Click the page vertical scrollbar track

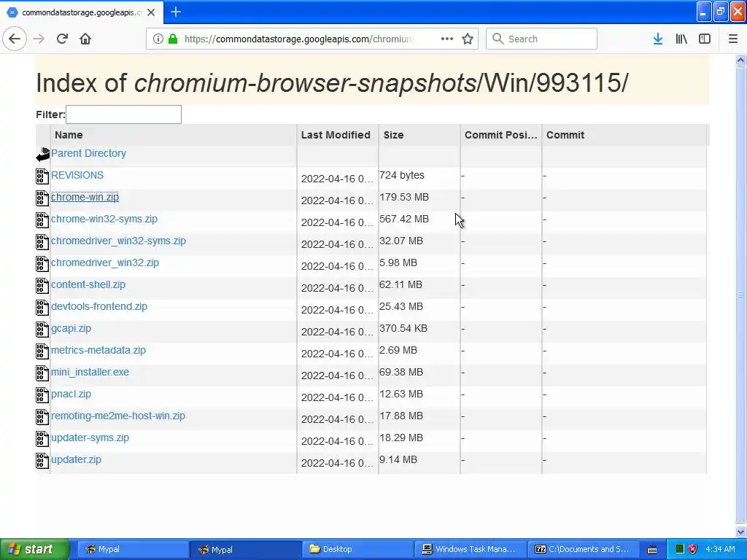click(x=741, y=294)
